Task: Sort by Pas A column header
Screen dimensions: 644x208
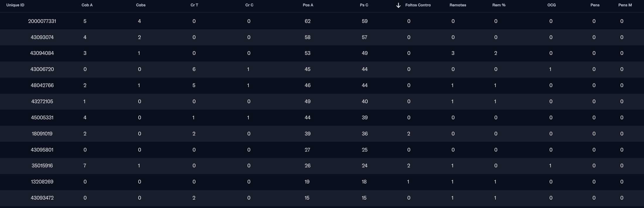Action: [308, 5]
